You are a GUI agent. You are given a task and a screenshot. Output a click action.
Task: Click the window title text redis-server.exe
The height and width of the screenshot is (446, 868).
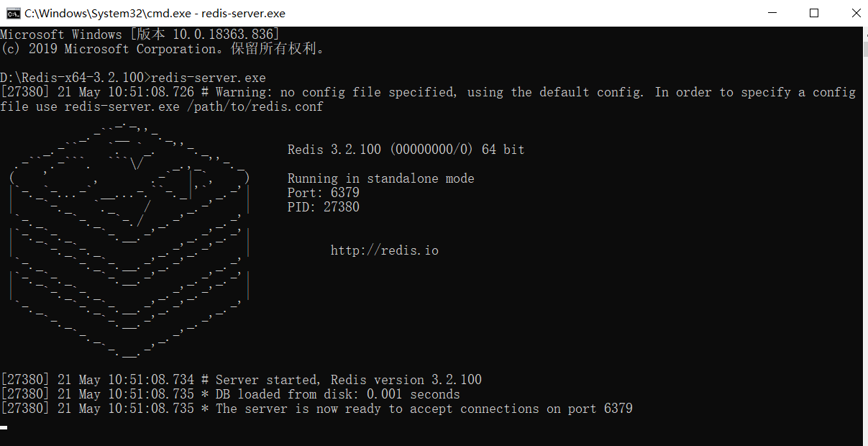[243, 13]
